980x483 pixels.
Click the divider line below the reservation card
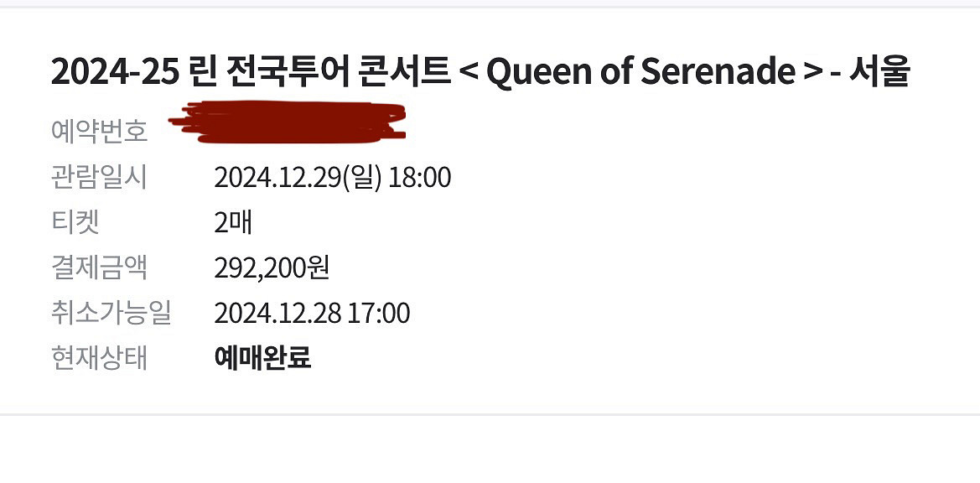tap(490, 414)
